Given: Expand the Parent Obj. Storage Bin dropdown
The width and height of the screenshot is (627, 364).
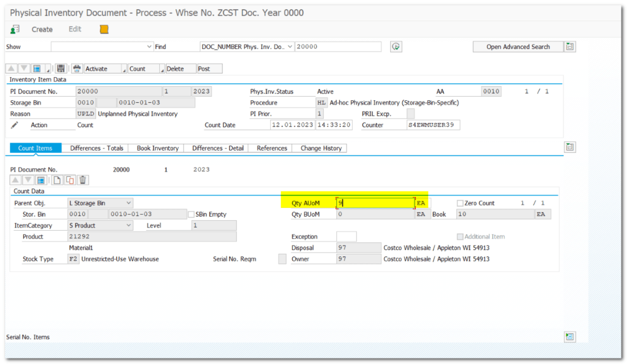Looking at the screenshot, I should coord(128,203).
